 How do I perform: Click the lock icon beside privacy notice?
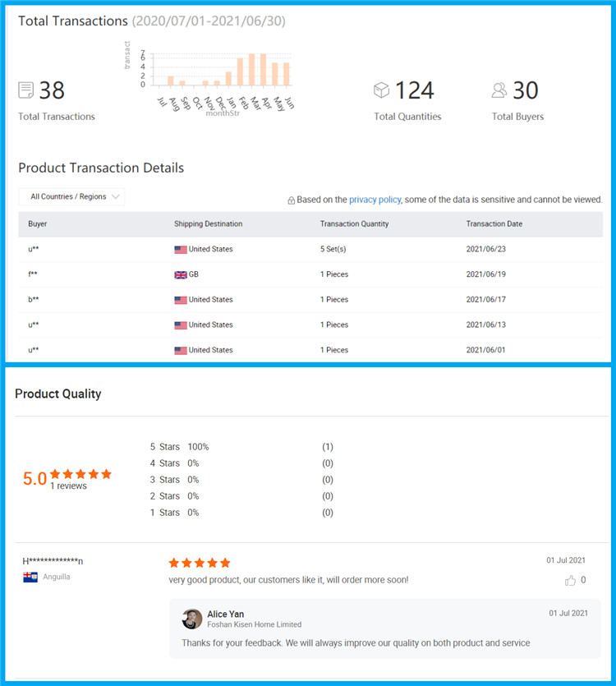[291, 200]
